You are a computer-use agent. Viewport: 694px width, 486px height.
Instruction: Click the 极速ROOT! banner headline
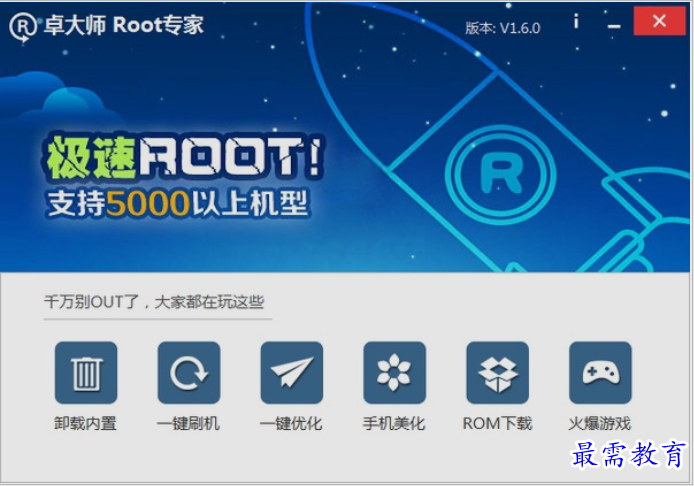coord(184,156)
